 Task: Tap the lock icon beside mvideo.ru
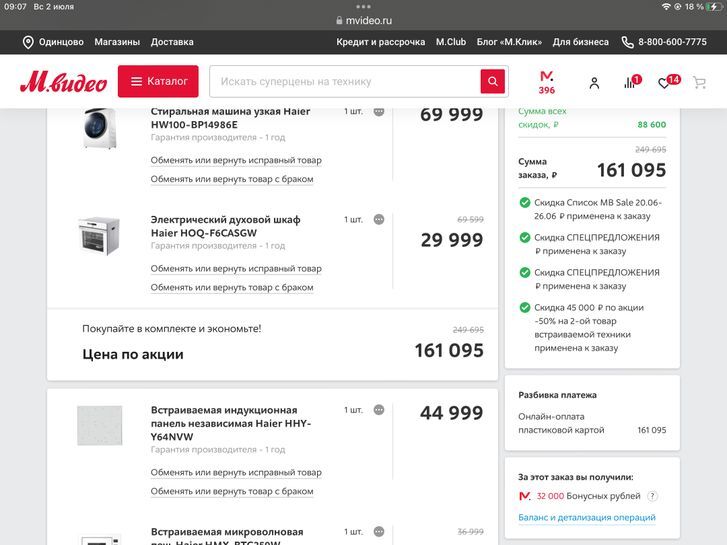[339, 20]
